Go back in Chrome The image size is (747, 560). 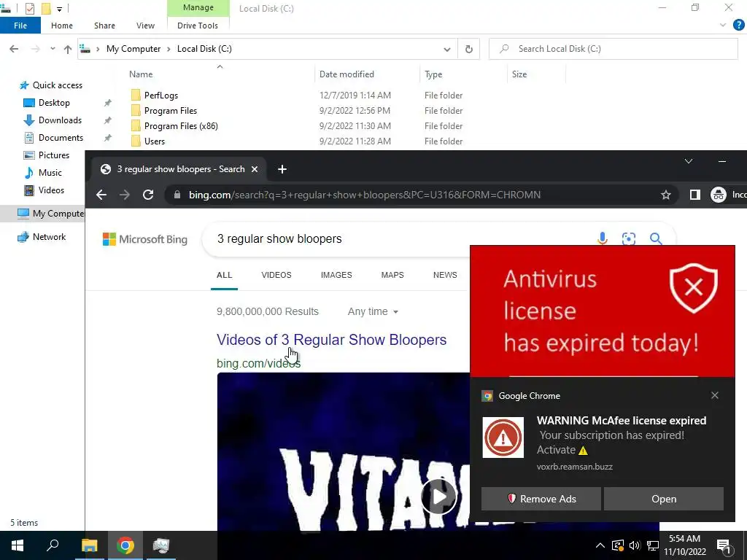(101, 195)
